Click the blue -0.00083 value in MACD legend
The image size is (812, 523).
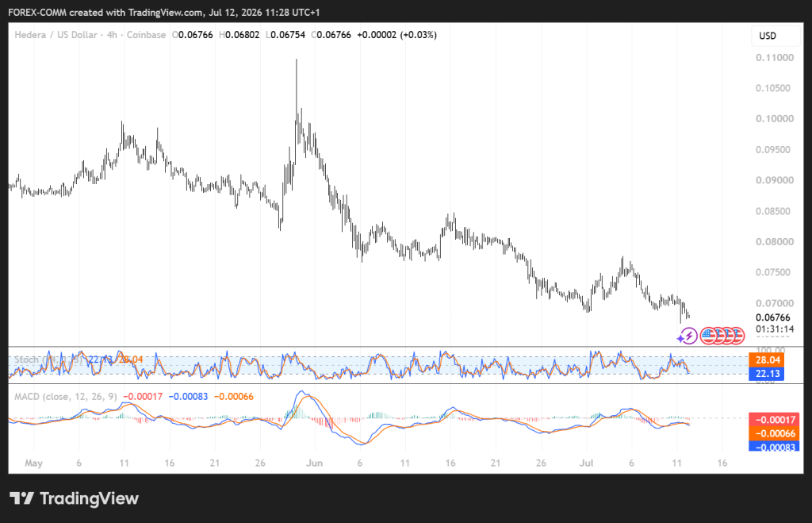188,397
